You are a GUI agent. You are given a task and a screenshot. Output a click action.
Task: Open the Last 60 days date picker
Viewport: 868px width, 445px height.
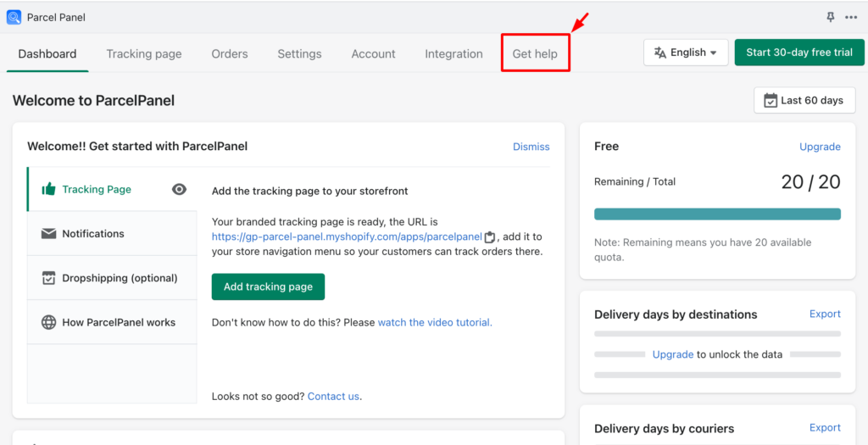click(x=804, y=100)
